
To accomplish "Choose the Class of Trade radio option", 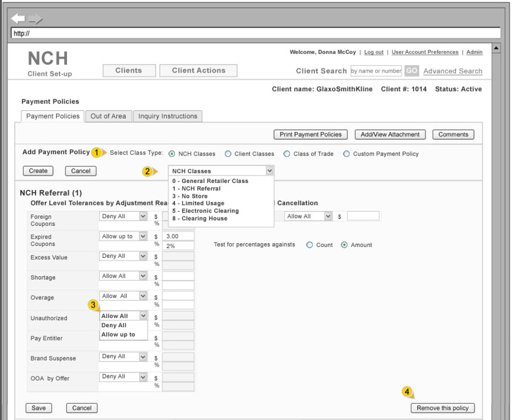I will pos(287,154).
